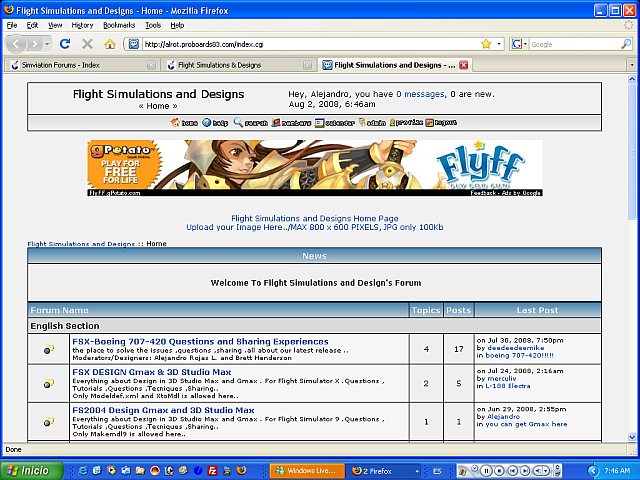Image resolution: width=640 pixels, height=480 pixels.
Task: Click the search bar magnifier icon
Action: tap(626, 44)
